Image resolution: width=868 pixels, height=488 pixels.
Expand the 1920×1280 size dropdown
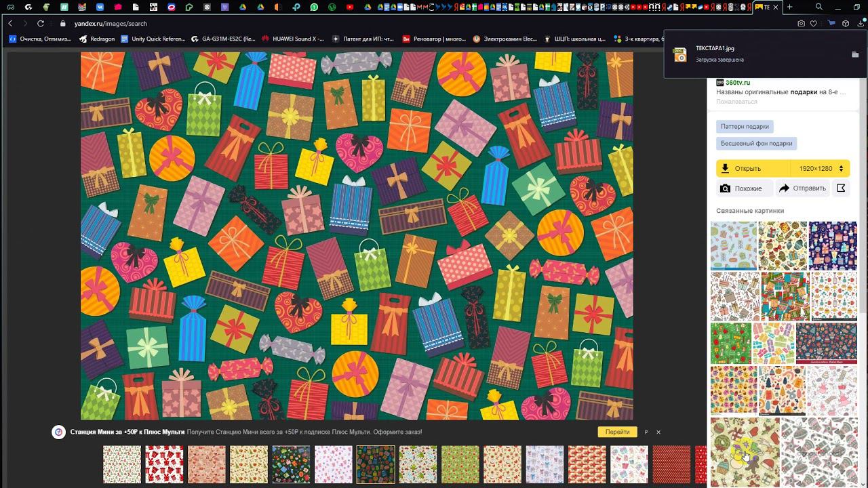821,168
